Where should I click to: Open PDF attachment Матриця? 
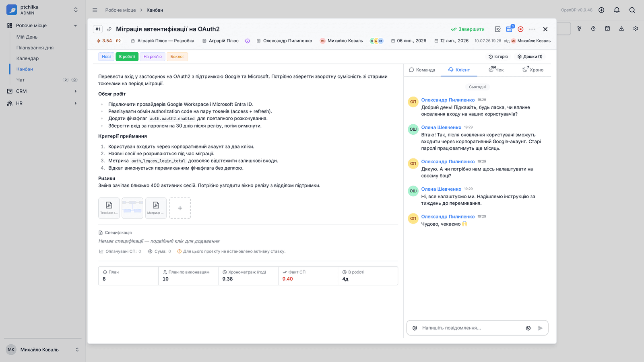click(x=156, y=208)
